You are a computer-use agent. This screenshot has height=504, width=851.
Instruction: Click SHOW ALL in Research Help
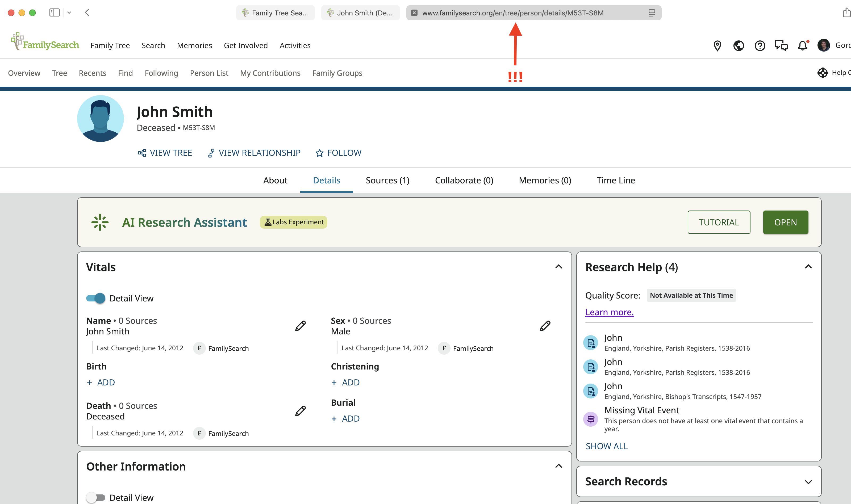coord(607,446)
